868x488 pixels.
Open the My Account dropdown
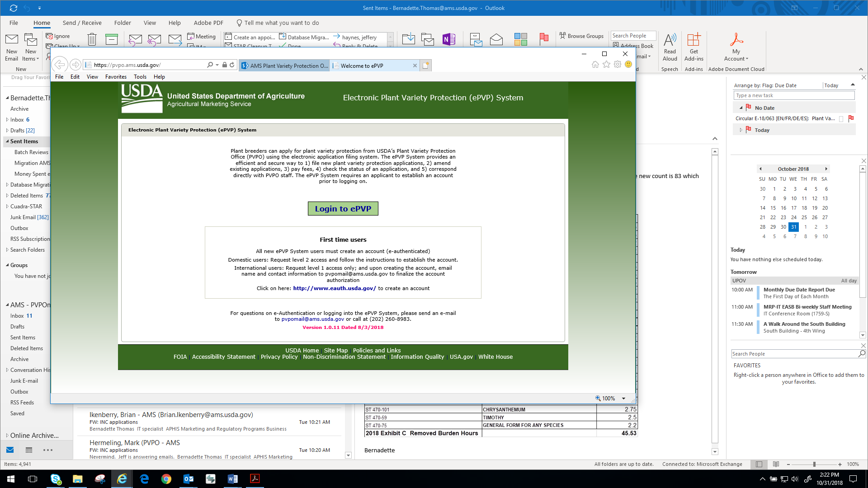coord(736,55)
